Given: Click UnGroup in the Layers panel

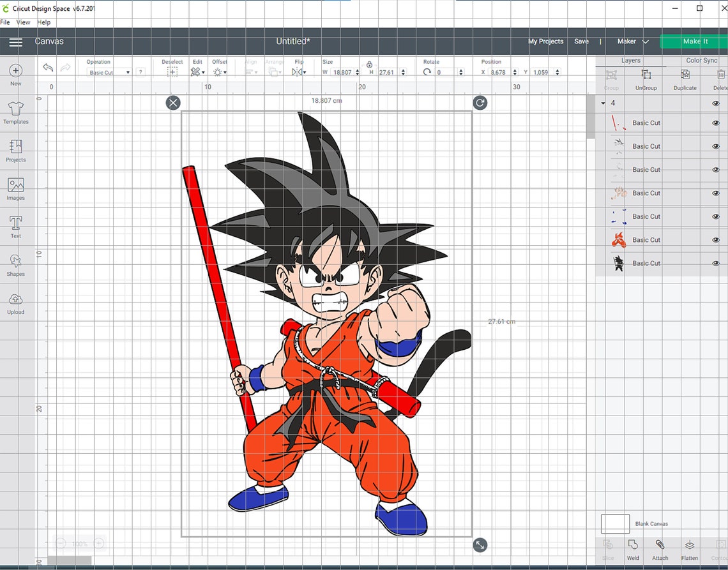Looking at the screenshot, I should pyautogui.click(x=646, y=79).
